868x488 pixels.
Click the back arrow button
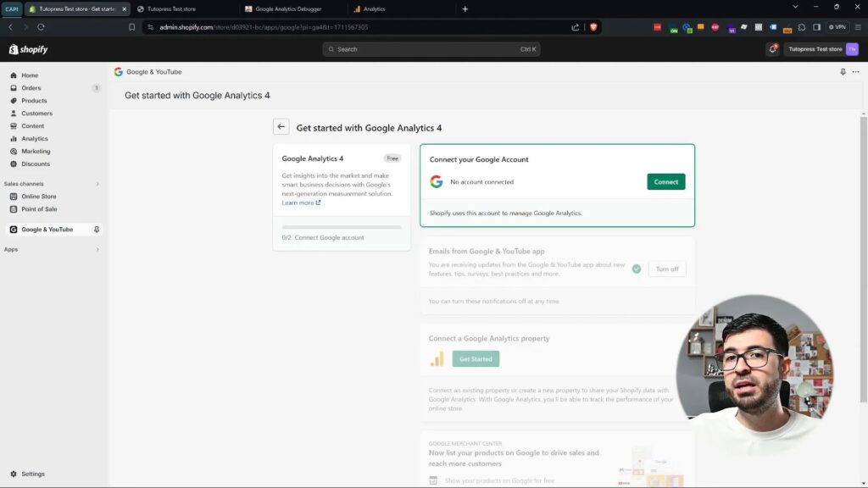tap(281, 127)
